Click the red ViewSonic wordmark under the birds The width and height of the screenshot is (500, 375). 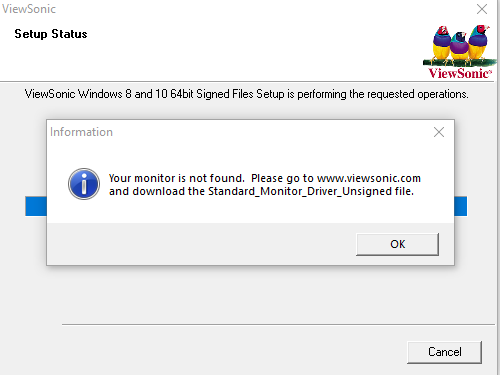(460, 73)
